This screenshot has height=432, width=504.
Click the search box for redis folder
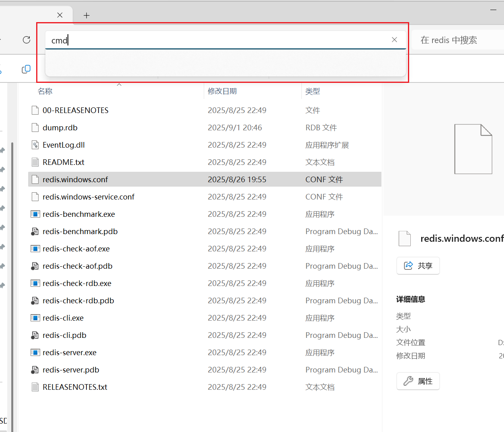[x=457, y=40]
